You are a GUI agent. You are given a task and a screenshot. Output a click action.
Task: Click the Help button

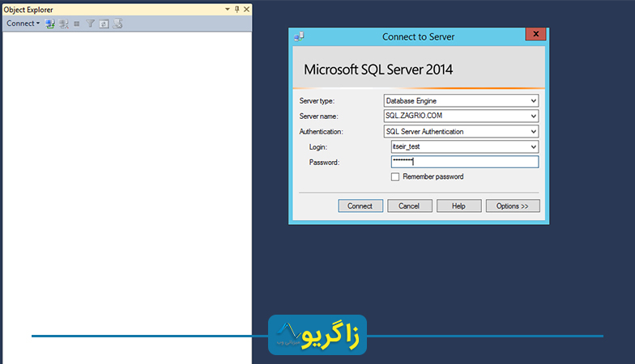tap(458, 205)
